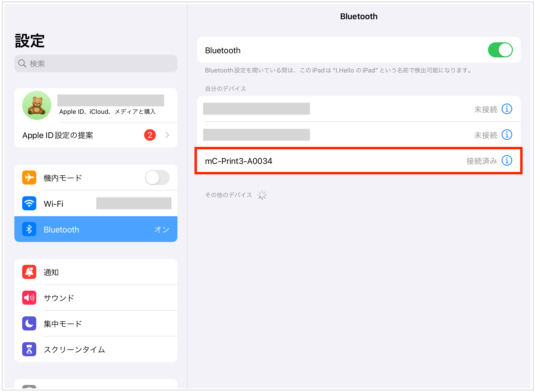
Task: Click the 検索 search field
Action: click(96, 63)
